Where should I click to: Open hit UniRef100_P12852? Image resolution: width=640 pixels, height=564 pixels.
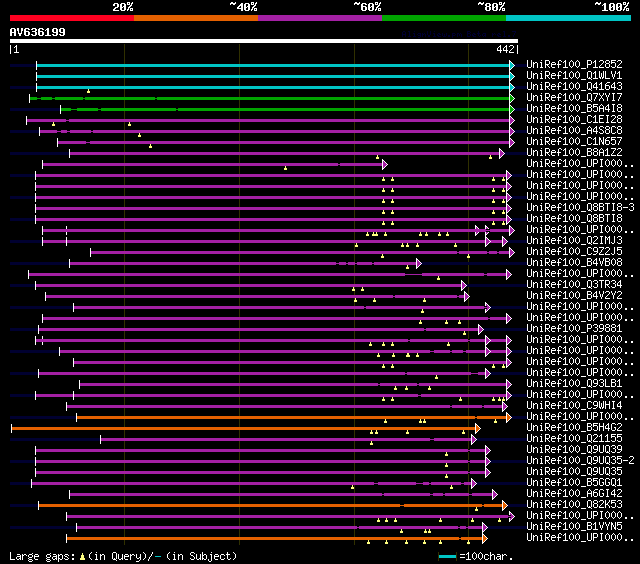point(574,64)
